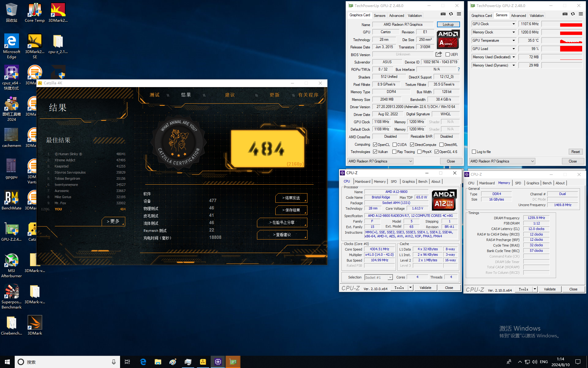Open hamburger menu in left GPU-Z window
588x368 pixels.
pyautogui.click(x=459, y=14)
